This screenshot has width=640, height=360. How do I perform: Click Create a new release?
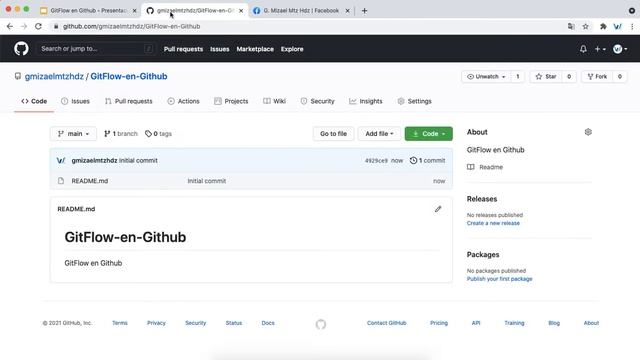493,223
